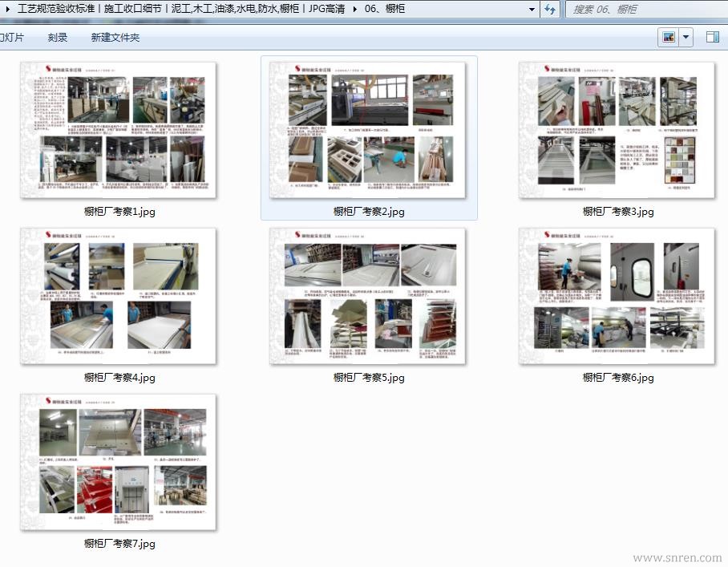Click the long parent folder path segment
Image resolution: width=728 pixels, height=567 pixels.
click(180, 9)
